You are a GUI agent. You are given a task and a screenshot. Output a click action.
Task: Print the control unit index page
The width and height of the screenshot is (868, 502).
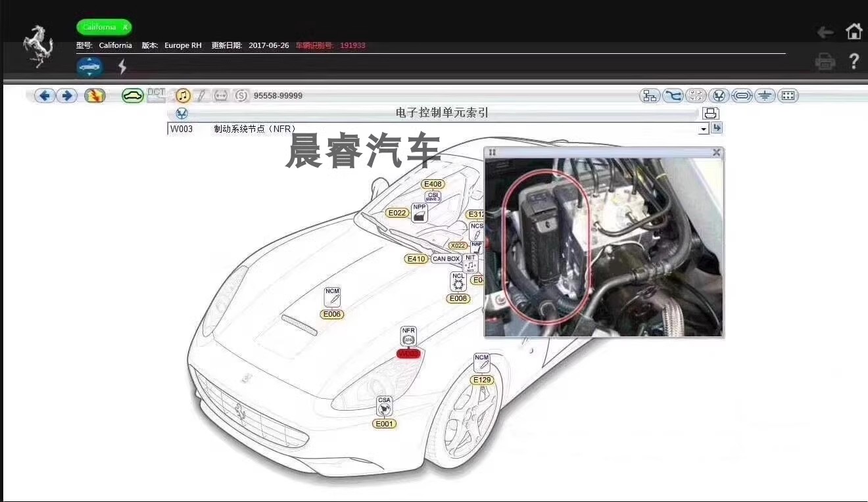click(711, 113)
